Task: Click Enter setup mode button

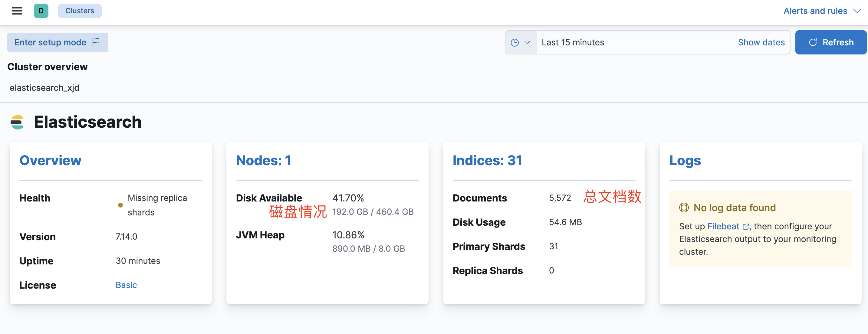Action: pos(58,42)
